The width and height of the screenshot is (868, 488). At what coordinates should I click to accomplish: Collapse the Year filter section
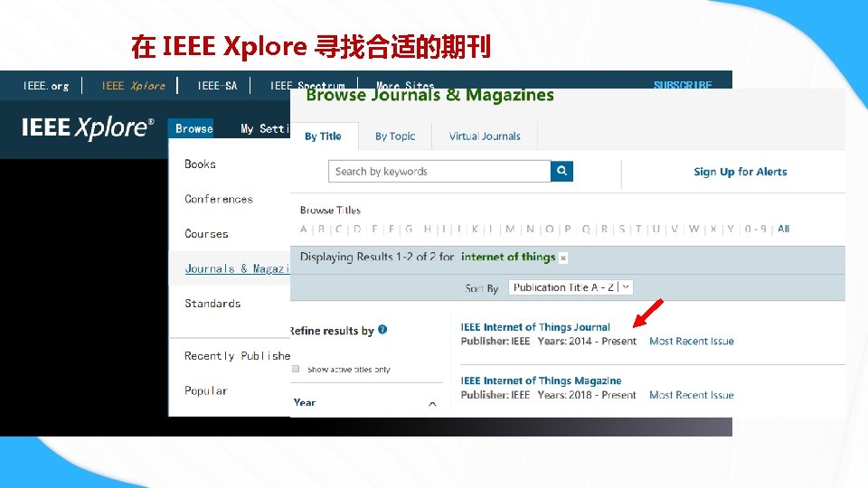(432, 404)
